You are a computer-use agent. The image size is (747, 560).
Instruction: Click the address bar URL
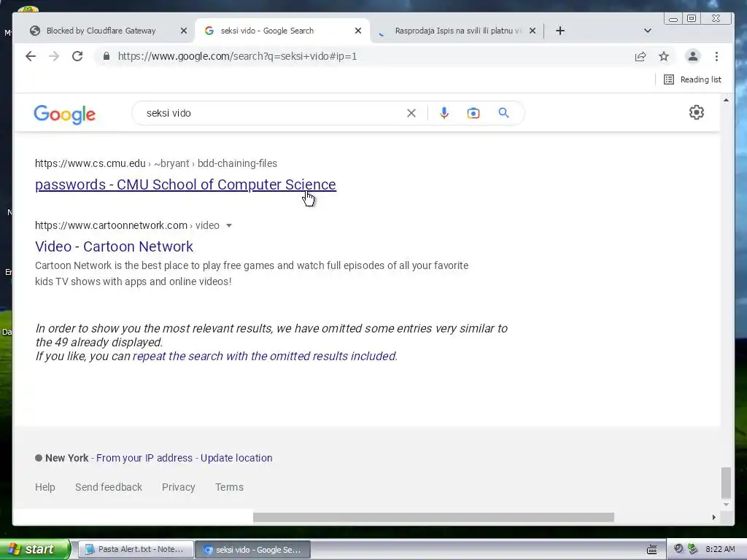tap(237, 56)
